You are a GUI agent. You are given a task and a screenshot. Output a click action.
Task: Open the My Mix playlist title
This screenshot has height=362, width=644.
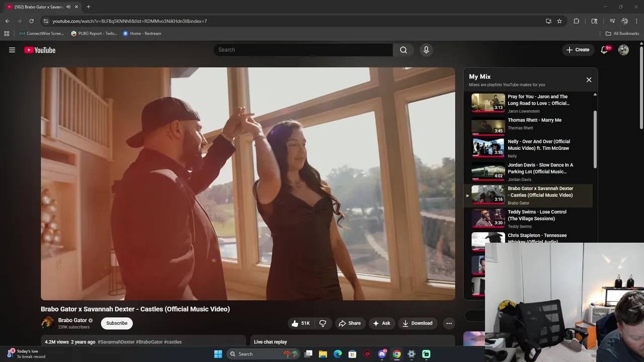pyautogui.click(x=479, y=76)
